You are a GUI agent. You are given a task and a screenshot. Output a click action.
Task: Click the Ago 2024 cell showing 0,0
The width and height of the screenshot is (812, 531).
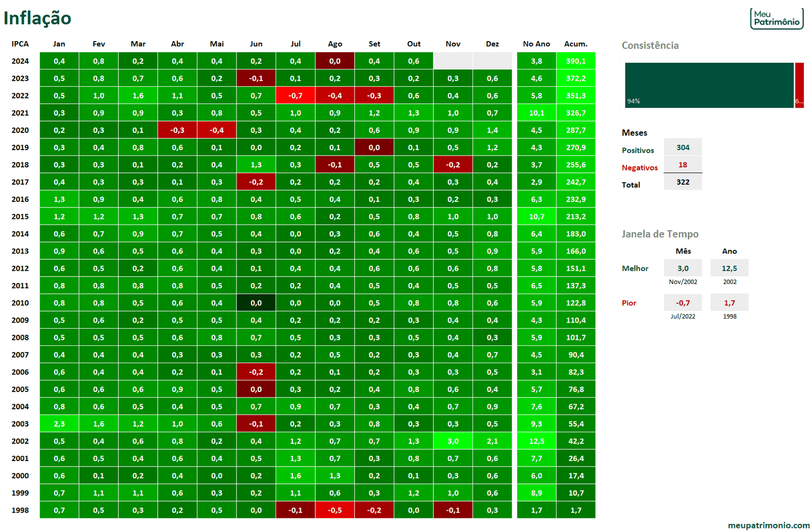(x=335, y=61)
